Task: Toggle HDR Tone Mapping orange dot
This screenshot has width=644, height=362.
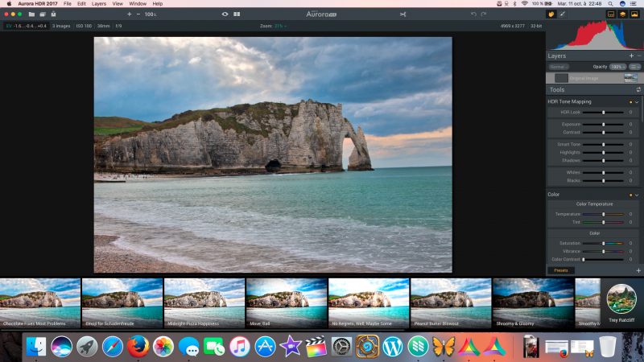Action: coord(631,102)
